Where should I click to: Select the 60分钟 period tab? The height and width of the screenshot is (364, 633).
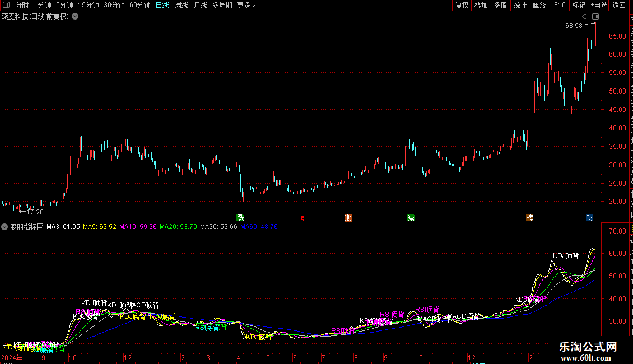coord(140,5)
